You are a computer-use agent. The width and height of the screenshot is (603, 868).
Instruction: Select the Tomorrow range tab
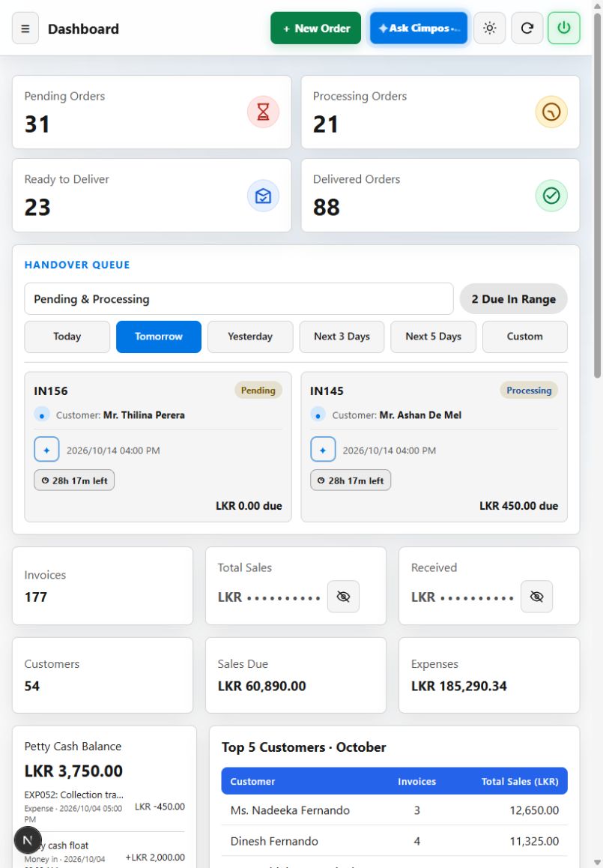point(159,337)
